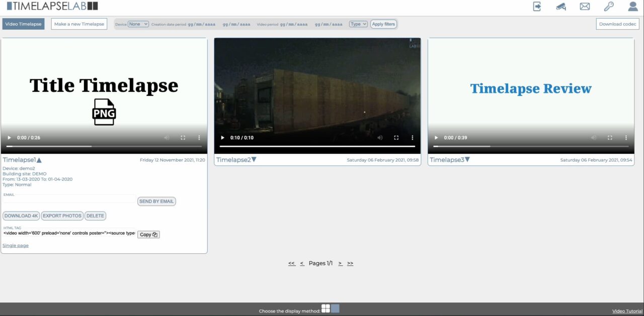The width and height of the screenshot is (644, 316).
Task: Click 'Type: Normal' text
Action: pos(17,185)
